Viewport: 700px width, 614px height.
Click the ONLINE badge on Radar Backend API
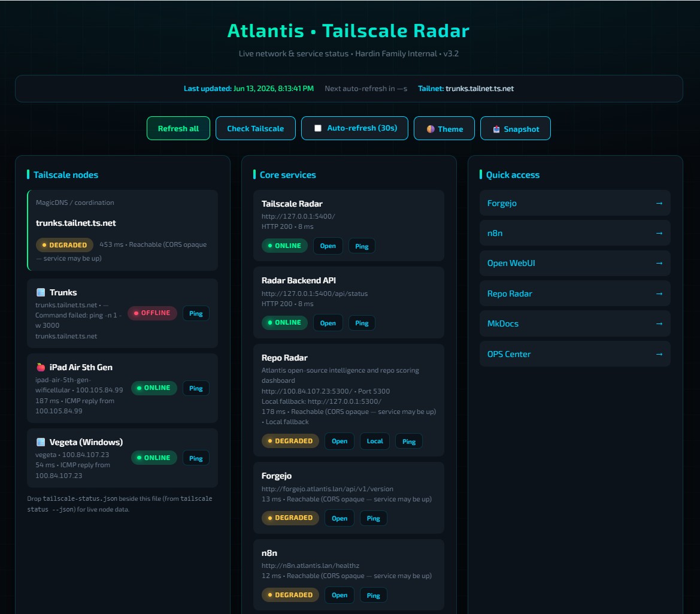284,322
